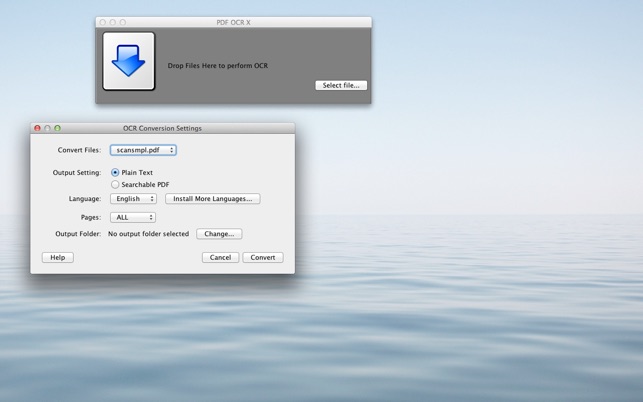Click the No output folder selected label
Viewport: 643px width, 402px height.
coord(148,234)
